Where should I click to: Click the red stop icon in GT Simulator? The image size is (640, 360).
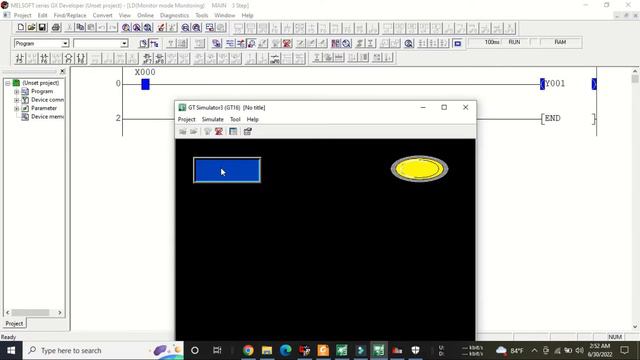coord(219,131)
